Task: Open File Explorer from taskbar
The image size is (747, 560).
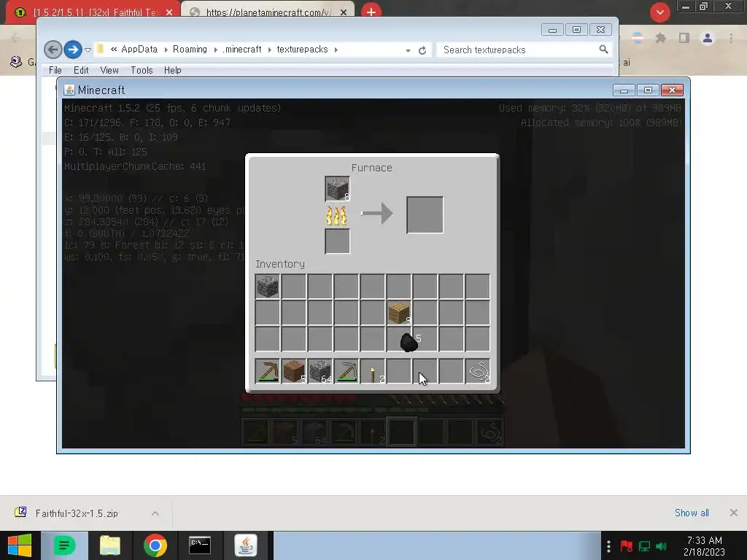Action: pyautogui.click(x=109, y=545)
